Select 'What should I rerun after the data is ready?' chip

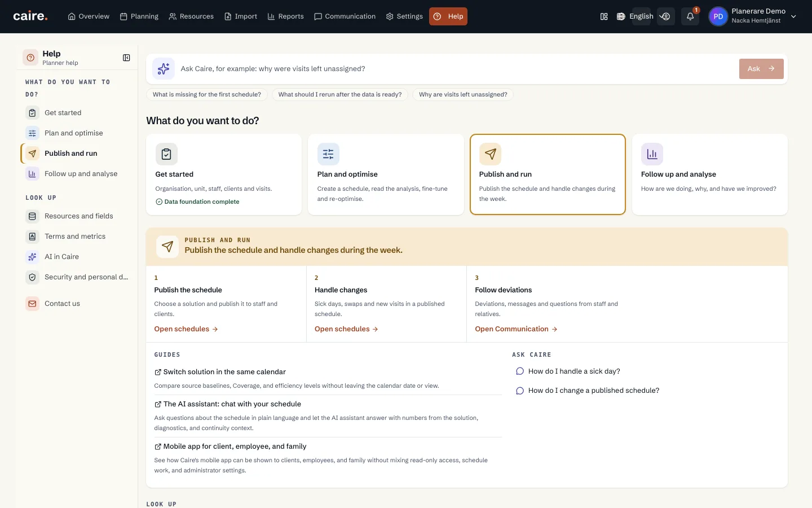(x=340, y=94)
